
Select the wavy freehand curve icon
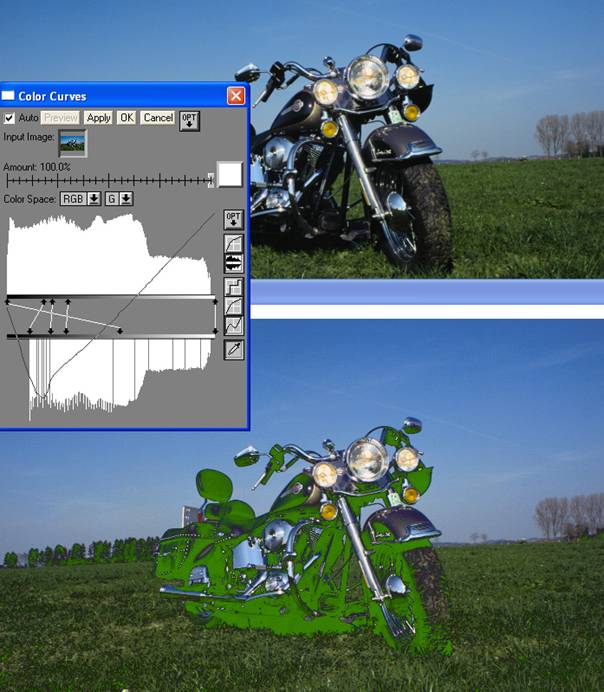pos(233,326)
